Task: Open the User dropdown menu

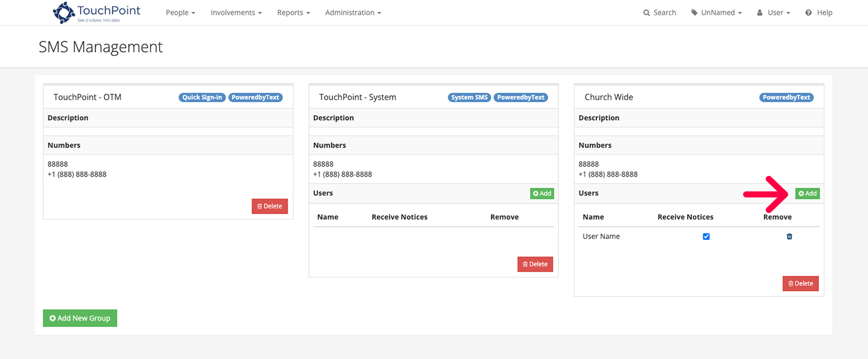Action: (x=773, y=12)
